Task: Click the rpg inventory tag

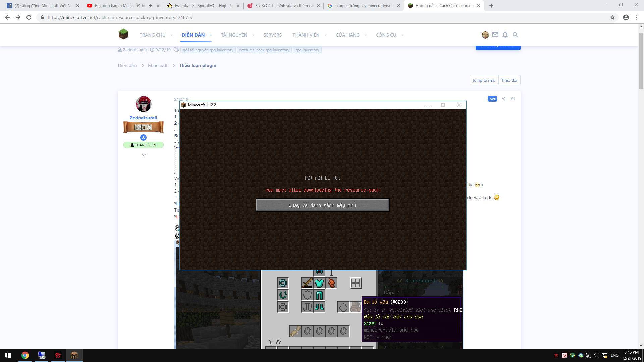Action: [x=307, y=50]
